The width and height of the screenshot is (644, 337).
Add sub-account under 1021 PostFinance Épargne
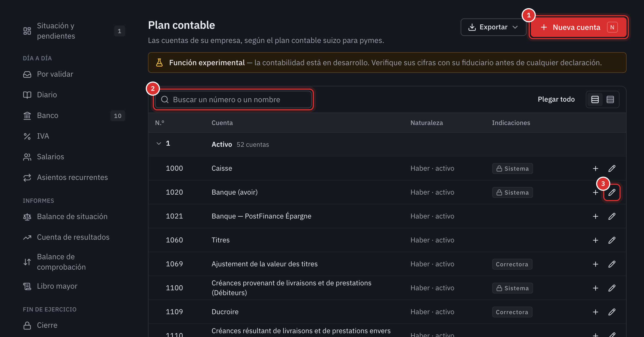(596, 216)
